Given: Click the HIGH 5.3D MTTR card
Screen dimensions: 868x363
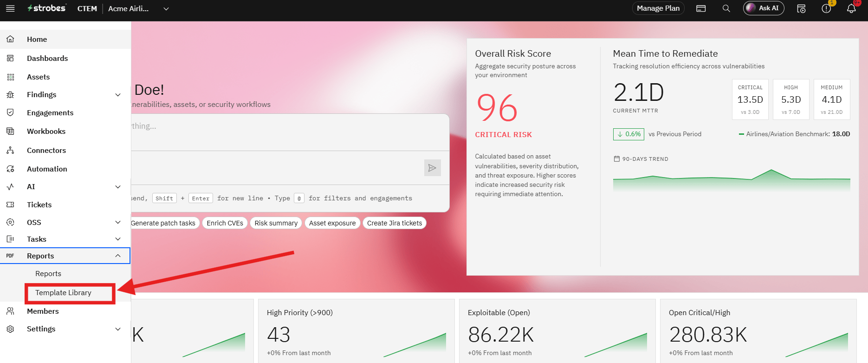Looking at the screenshot, I should click(791, 99).
